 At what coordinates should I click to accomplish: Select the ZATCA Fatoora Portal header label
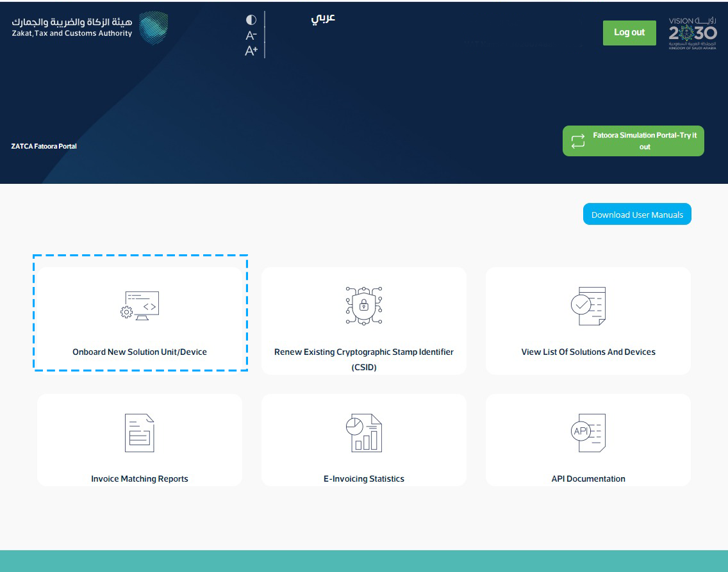pyautogui.click(x=44, y=146)
